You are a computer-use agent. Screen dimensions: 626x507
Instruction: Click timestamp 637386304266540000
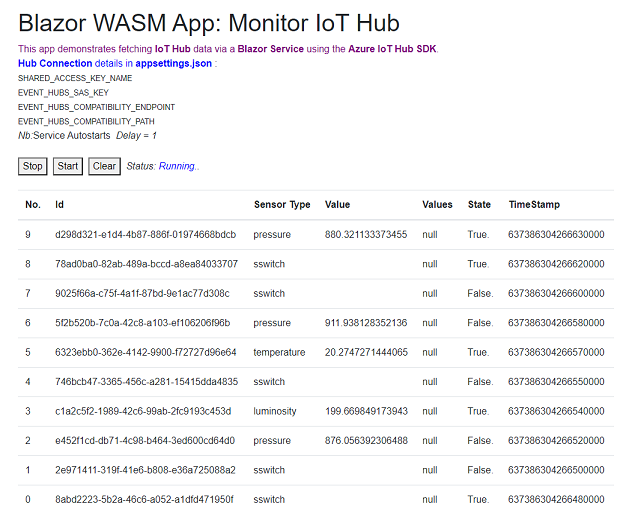click(556, 411)
